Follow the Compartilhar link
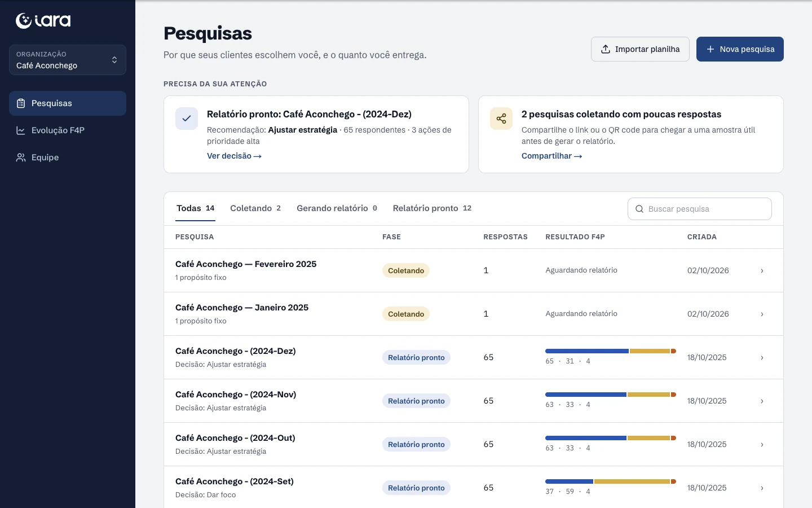 551,156
